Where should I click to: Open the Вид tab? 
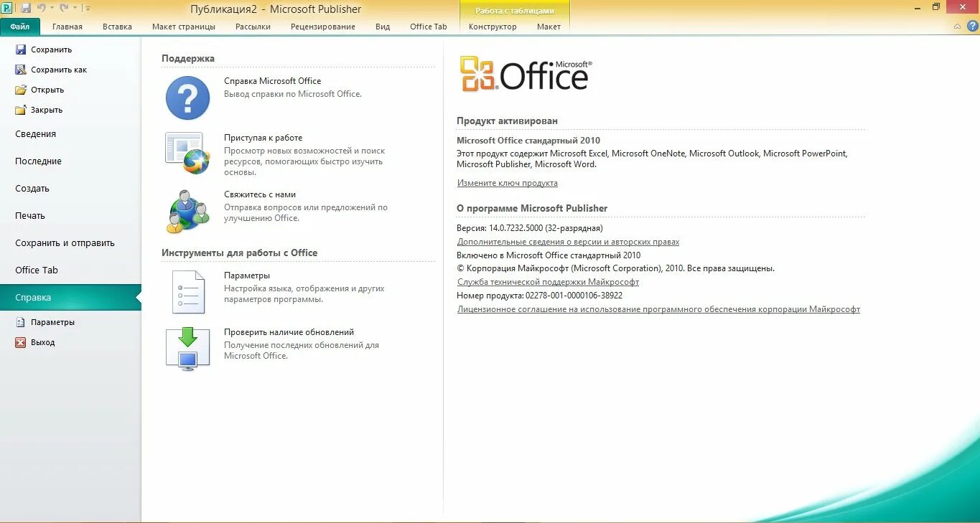tap(383, 27)
